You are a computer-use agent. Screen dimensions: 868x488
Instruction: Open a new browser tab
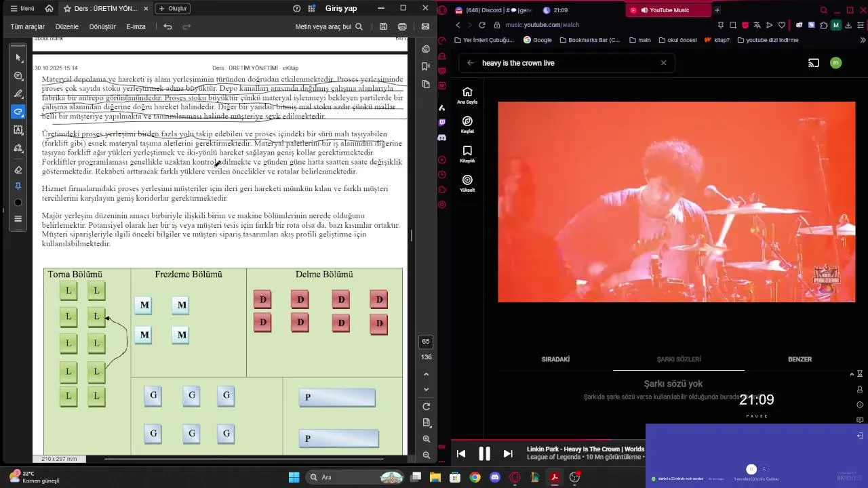point(717,10)
